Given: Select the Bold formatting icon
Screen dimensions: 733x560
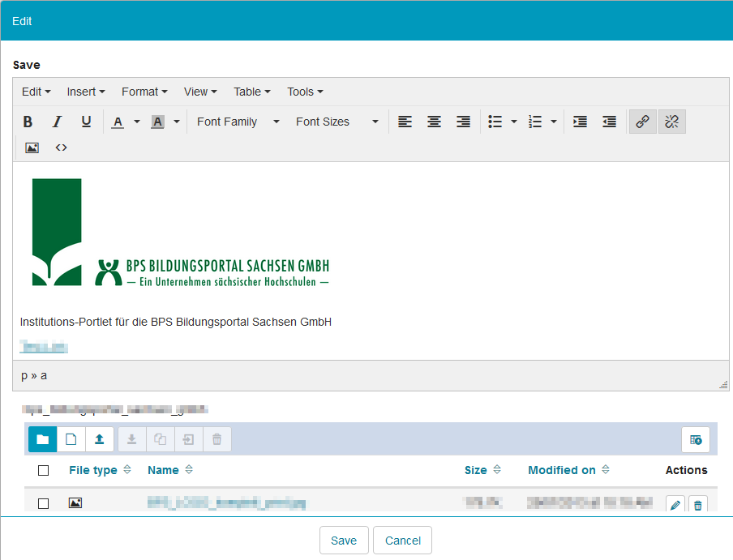Looking at the screenshot, I should [x=28, y=122].
